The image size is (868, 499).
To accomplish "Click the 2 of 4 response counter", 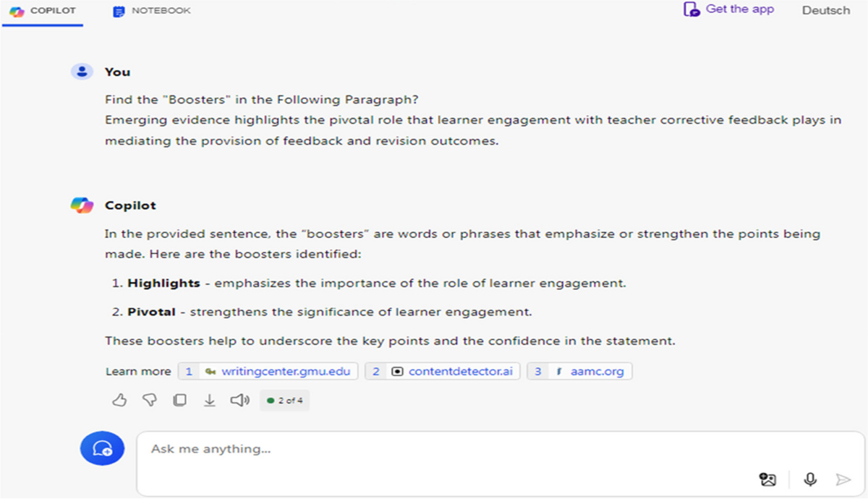I will point(285,400).
